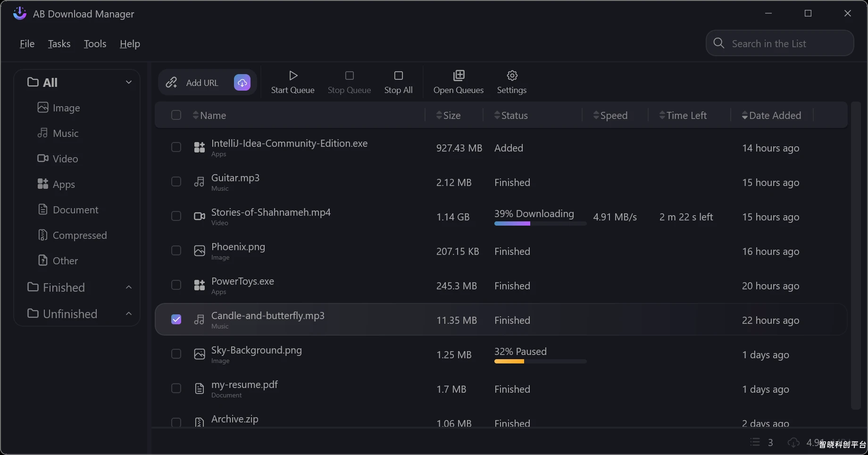
Task: Open Settings gear in the toolbar
Action: click(512, 76)
